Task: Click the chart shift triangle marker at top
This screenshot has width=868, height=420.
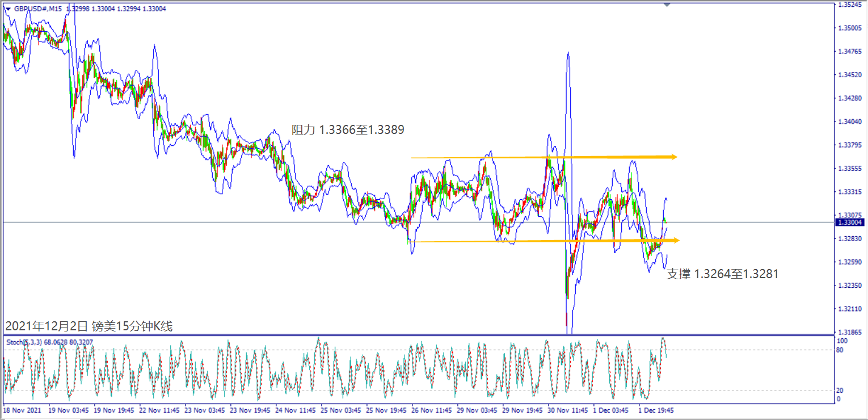Action: pos(667,5)
